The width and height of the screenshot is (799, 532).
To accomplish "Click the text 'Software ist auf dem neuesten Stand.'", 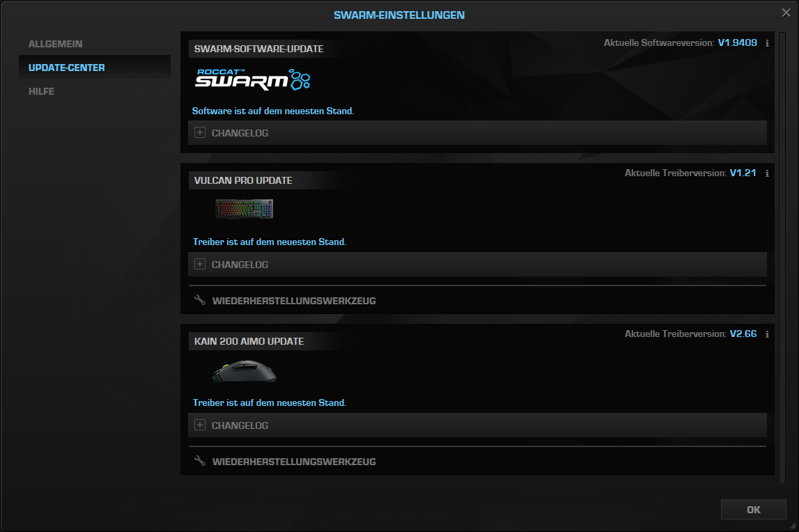I will [272, 111].
